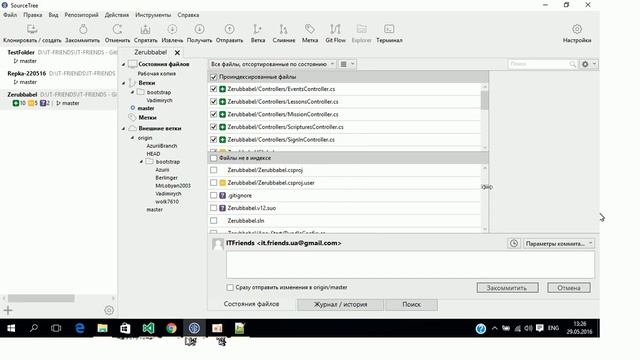Collapse the Состояния файлов tree section
The width and height of the screenshot is (640, 360).
point(124,64)
